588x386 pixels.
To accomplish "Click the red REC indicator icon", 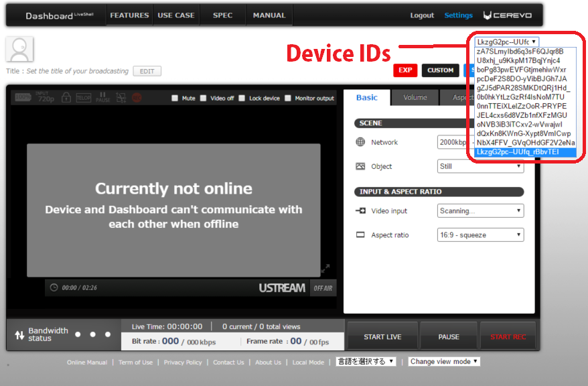I will pyautogui.click(x=137, y=98).
